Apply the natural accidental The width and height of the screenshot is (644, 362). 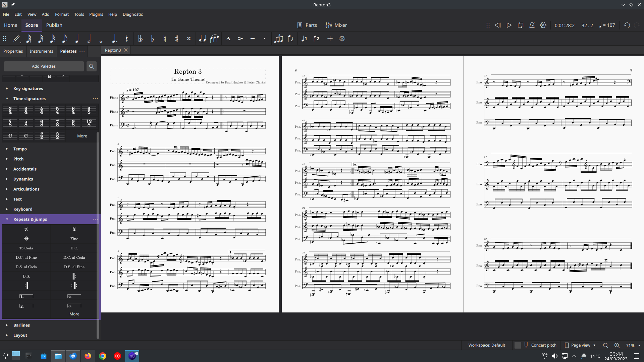[x=164, y=39]
